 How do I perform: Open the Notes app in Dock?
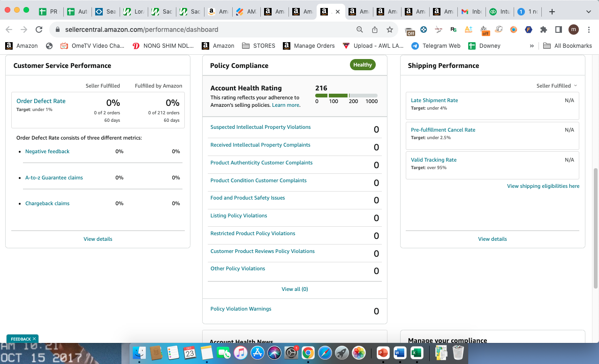pos(207,353)
